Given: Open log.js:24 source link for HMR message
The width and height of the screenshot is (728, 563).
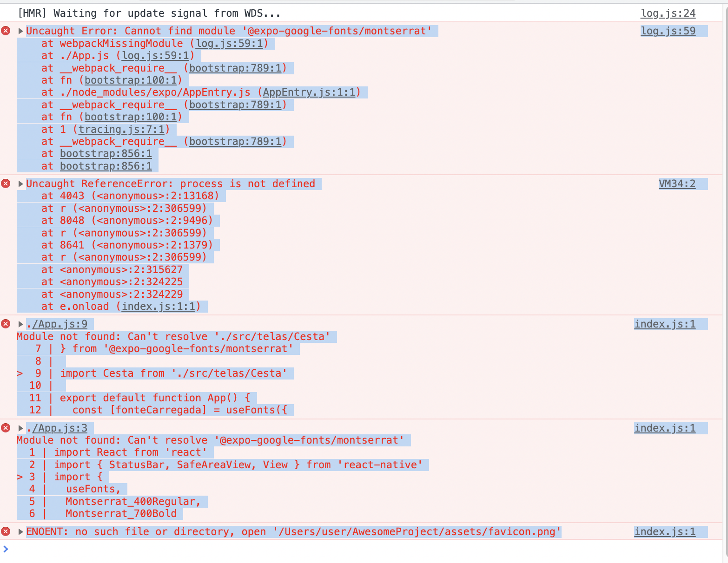Looking at the screenshot, I should (x=668, y=13).
